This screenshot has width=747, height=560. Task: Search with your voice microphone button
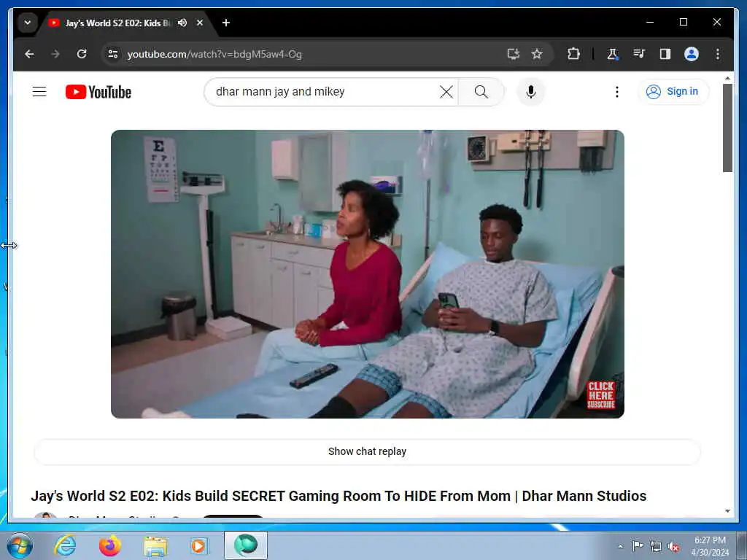pyautogui.click(x=531, y=91)
